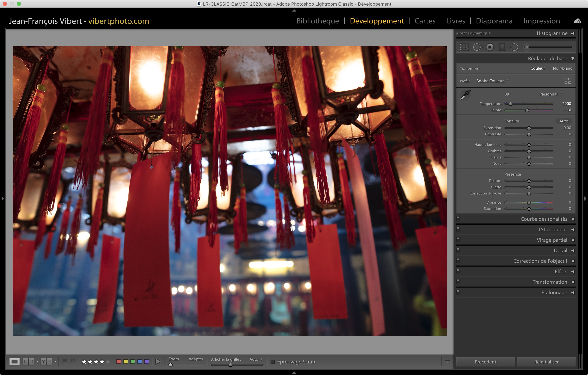
Task: Enable the Epreuvage écran checkbox
Action: point(273,362)
